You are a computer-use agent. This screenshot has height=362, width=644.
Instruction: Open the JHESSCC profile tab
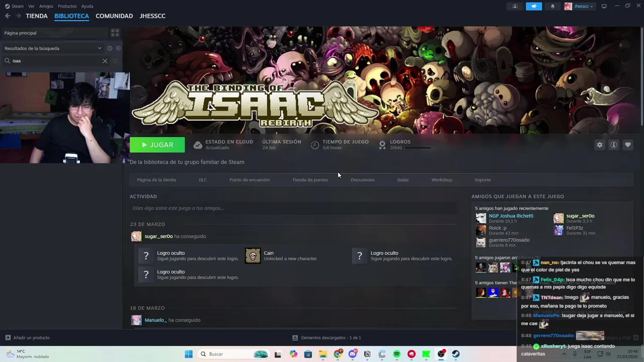pos(152,16)
